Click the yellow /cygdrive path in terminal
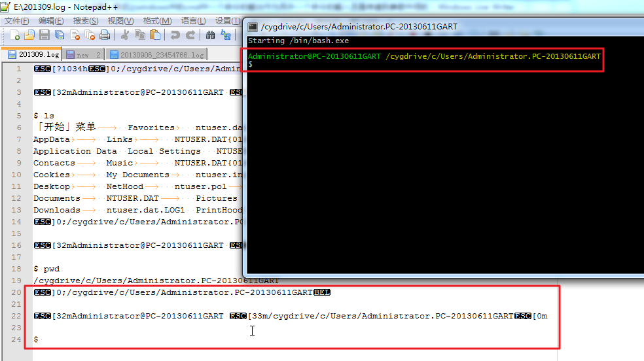This screenshot has width=644, height=361. click(x=493, y=56)
